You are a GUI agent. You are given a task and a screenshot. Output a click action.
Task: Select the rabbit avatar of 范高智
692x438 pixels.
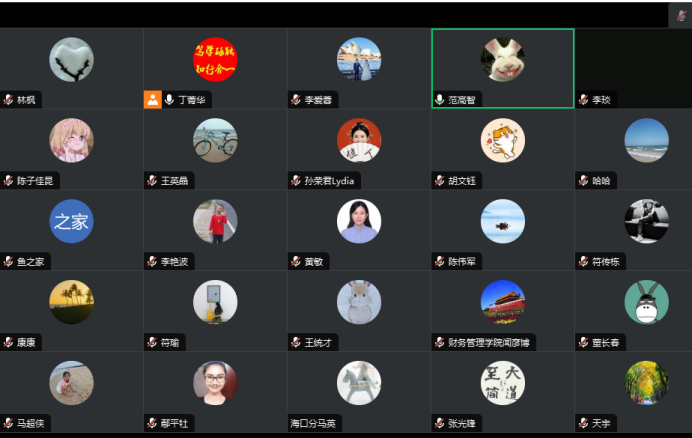click(503, 59)
